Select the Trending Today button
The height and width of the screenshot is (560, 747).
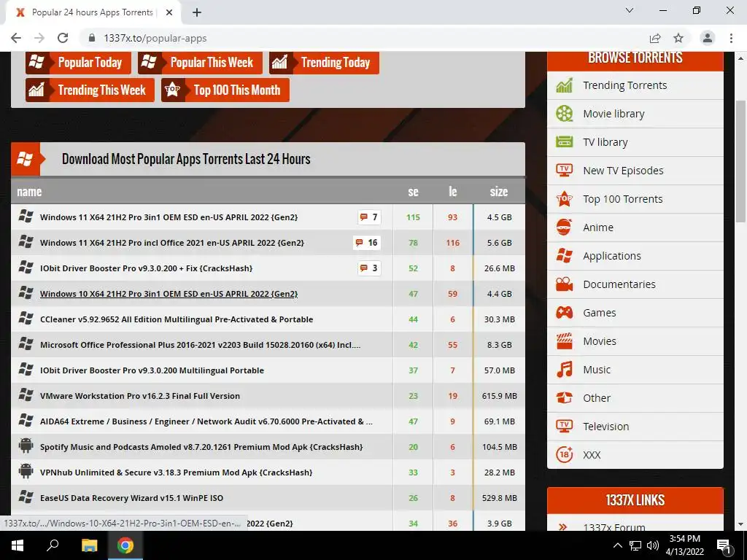pos(324,63)
